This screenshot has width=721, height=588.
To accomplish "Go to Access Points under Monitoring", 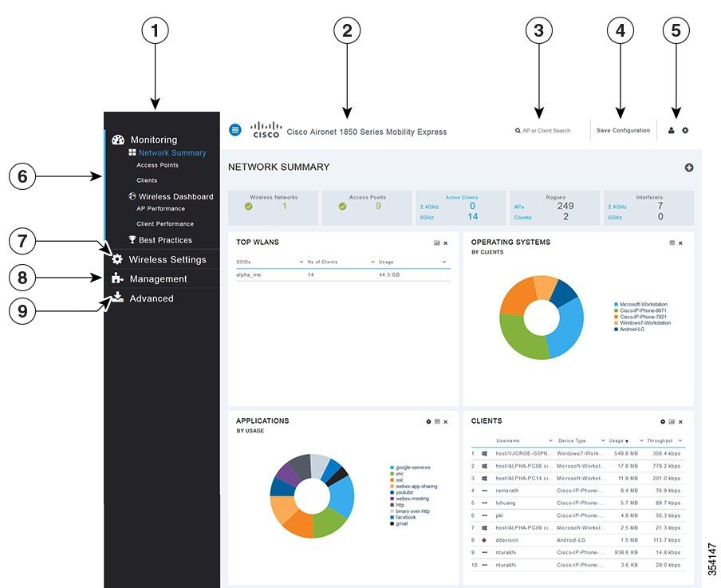I will pyautogui.click(x=157, y=165).
